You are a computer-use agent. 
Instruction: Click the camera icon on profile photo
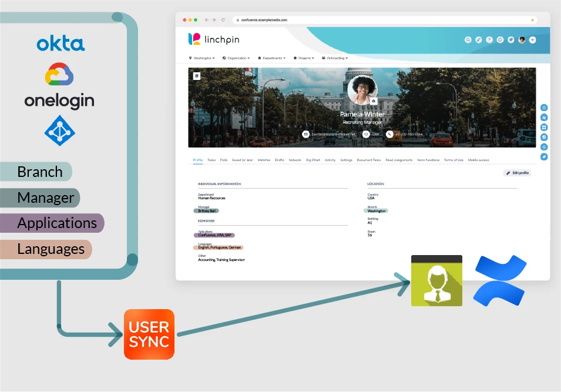pyautogui.click(x=374, y=101)
